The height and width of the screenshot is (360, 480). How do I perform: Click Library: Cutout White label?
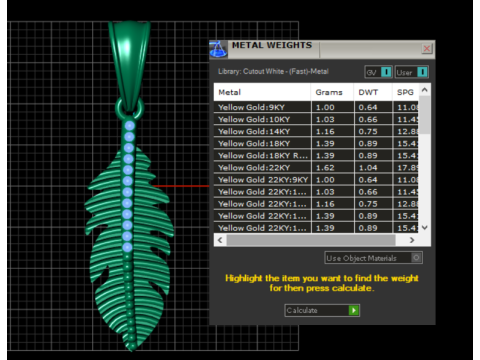pyautogui.click(x=273, y=71)
